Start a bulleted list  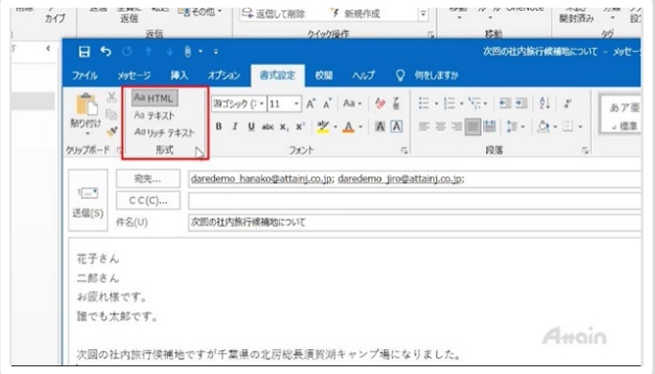click(424, 103)
